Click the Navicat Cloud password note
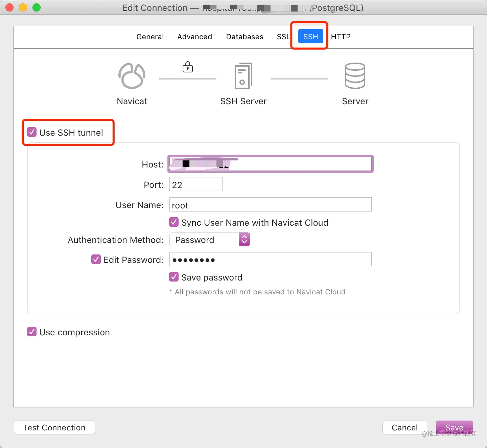Screen dimensions: 487x448 pos(257,292)
